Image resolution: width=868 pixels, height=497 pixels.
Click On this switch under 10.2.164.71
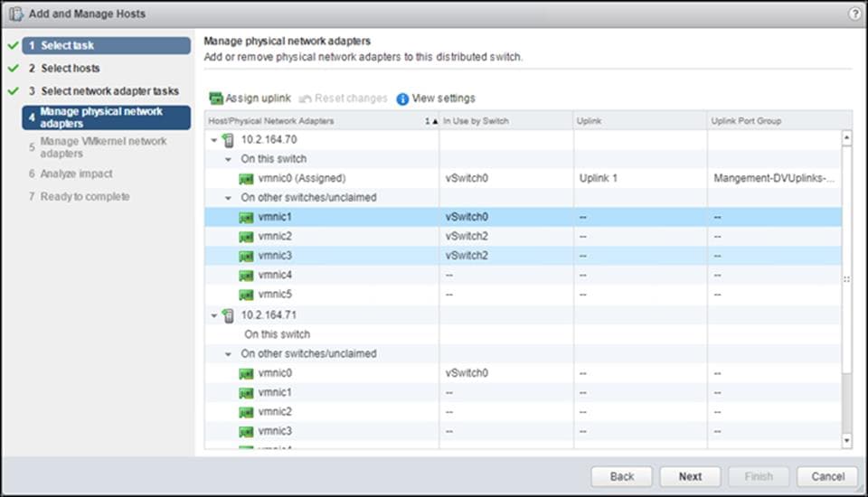277,335
